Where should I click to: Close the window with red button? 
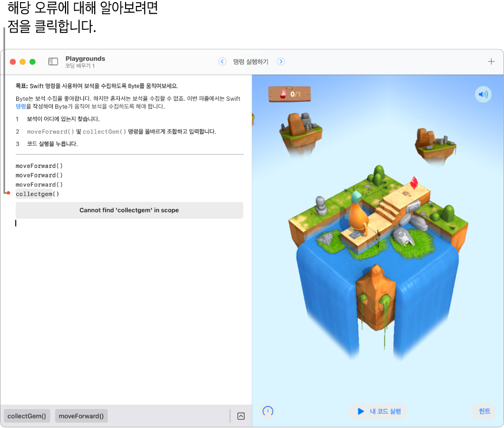pyautogui.click(x=13, y=62)
